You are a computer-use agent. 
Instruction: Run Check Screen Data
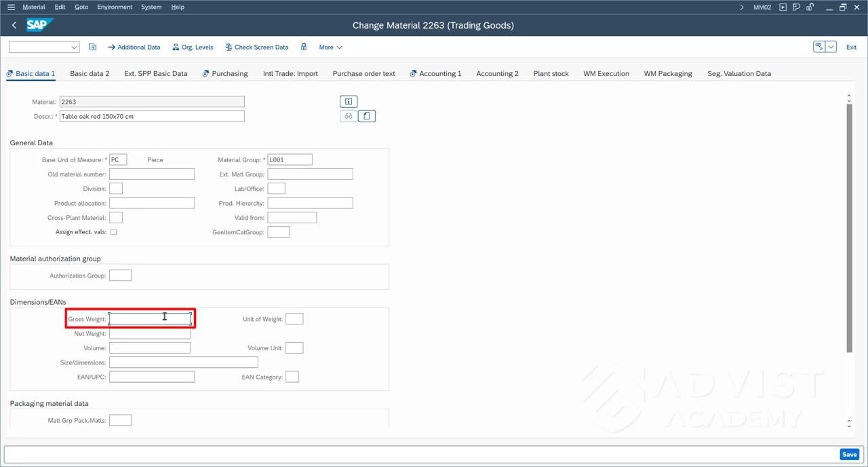(257, 48)
